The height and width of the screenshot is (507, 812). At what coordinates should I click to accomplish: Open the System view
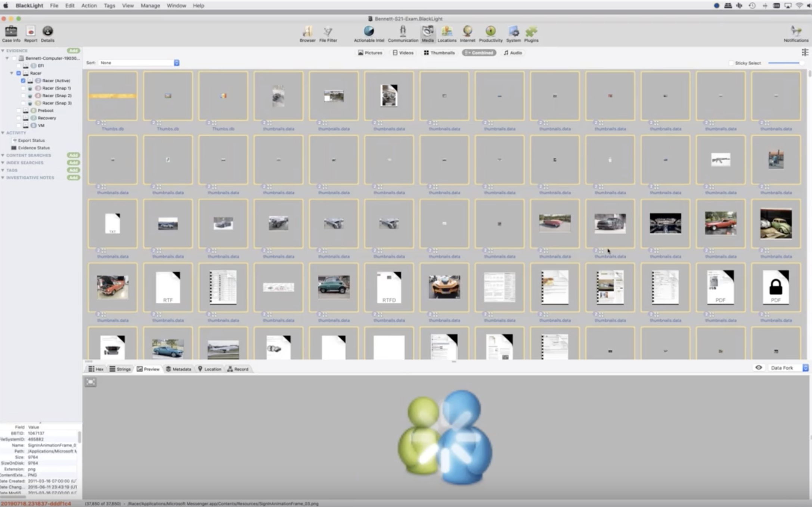(513, 34)
